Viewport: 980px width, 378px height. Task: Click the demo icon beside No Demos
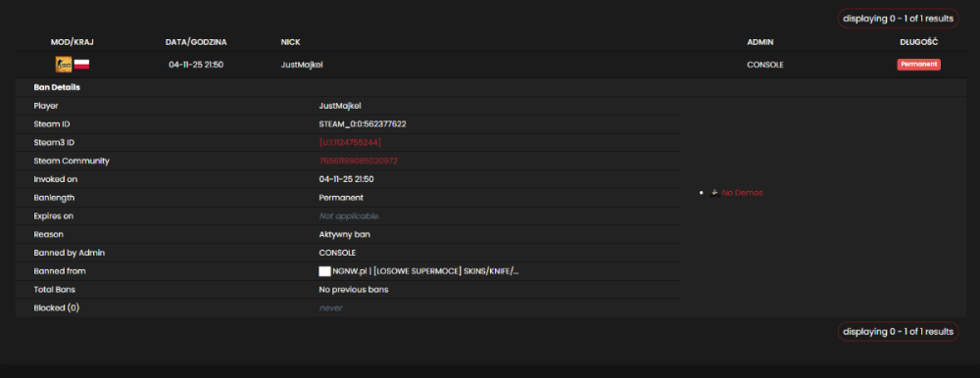click(715, 193)
